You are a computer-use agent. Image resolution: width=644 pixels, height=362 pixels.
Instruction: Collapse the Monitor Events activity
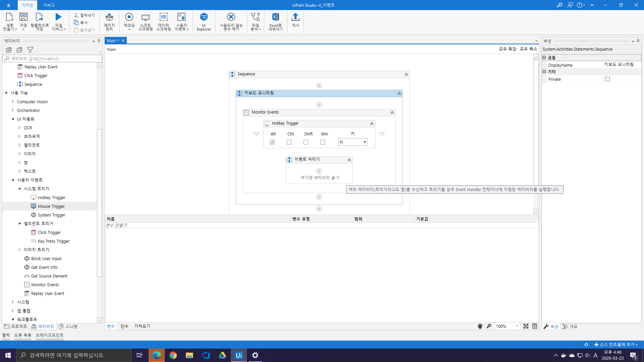pyautogui.click(x=392, y=113)
